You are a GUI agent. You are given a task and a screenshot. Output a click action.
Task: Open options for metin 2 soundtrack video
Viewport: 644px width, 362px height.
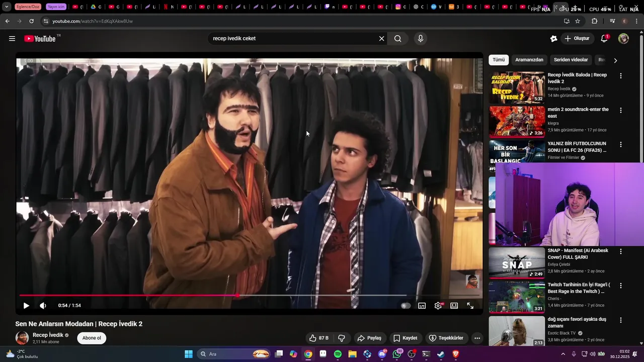tap(620, 110)
